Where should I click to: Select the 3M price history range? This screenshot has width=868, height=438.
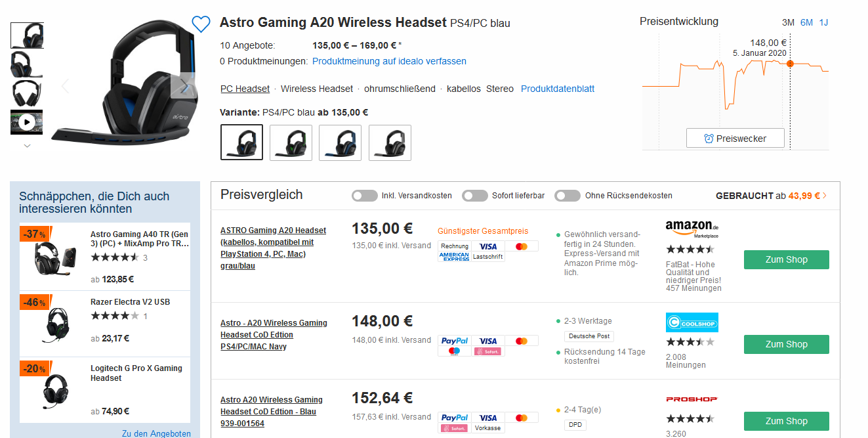[x=788, y=22]
